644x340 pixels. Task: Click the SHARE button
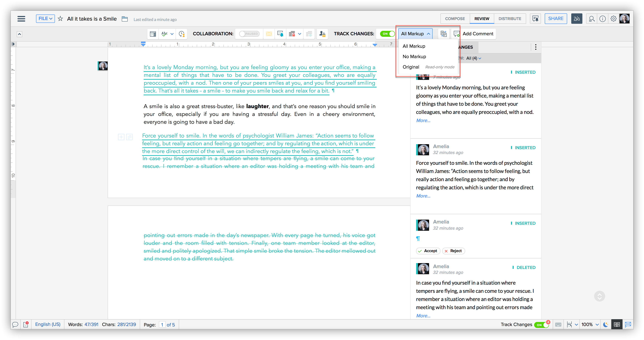[x=555, y=19]
